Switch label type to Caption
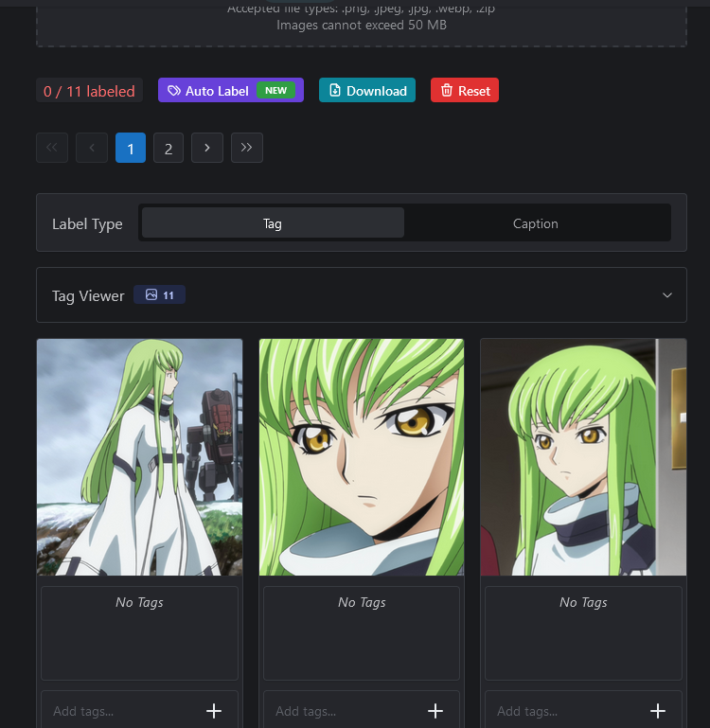This screenshot has width=710, height=728. [536, 222]
